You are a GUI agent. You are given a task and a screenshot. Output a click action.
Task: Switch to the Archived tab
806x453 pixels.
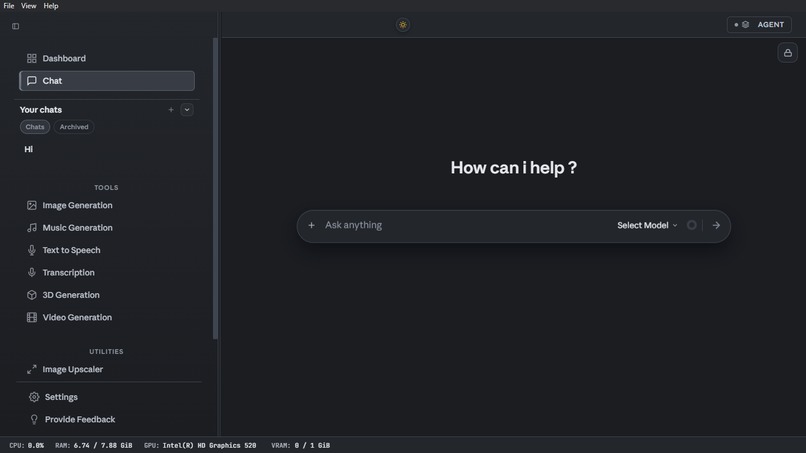(x=74, y=127)
